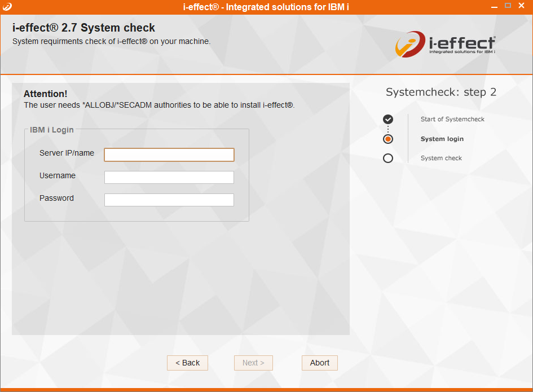Click the 'IBM i Login' group label
The width and height of the screenshot is (533, 392).
point(52,130)
